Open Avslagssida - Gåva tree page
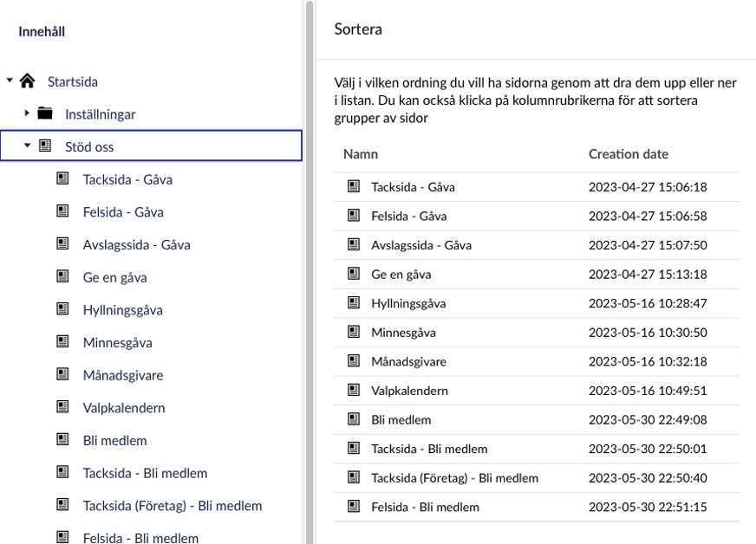The width and height of the screenshot is (756, 544). point(136,245)
